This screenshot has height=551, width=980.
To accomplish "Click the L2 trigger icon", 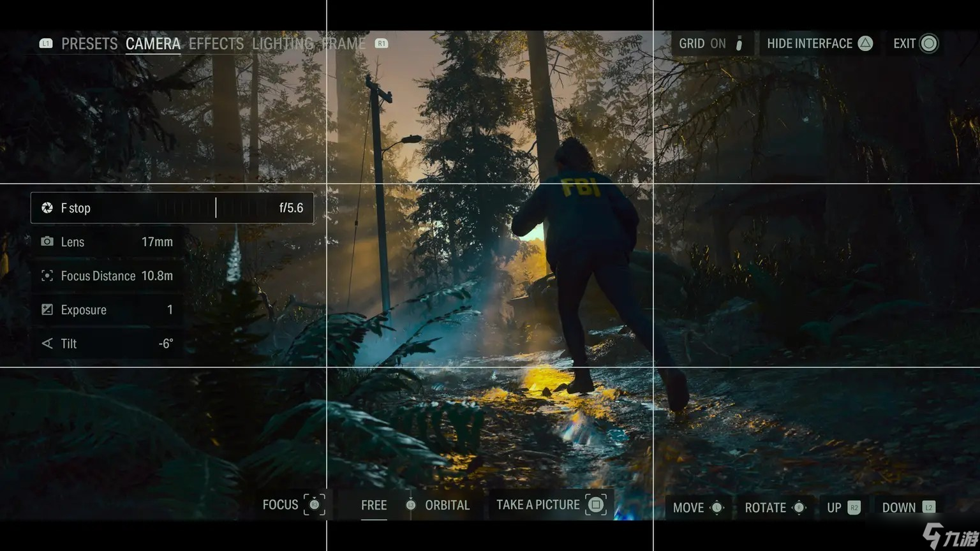I will click(929, 508).
